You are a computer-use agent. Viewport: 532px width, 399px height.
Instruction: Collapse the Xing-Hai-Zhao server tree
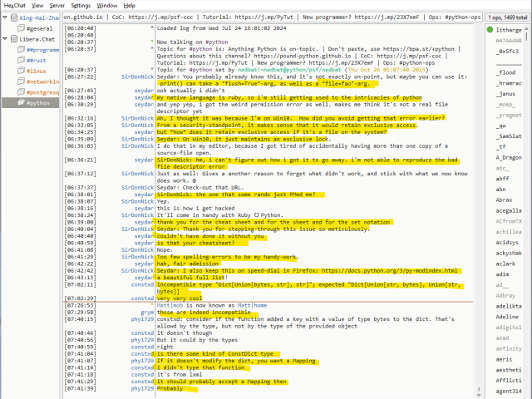tap(5, 17)
